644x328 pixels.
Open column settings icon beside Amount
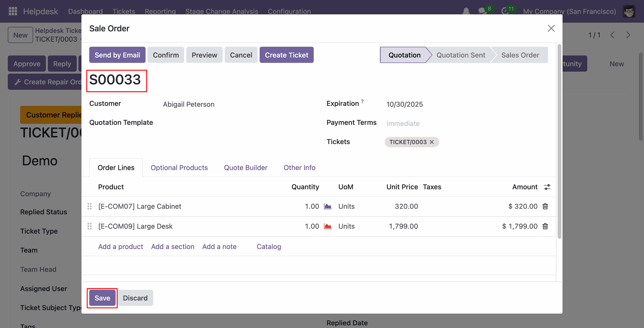point(547,187)
